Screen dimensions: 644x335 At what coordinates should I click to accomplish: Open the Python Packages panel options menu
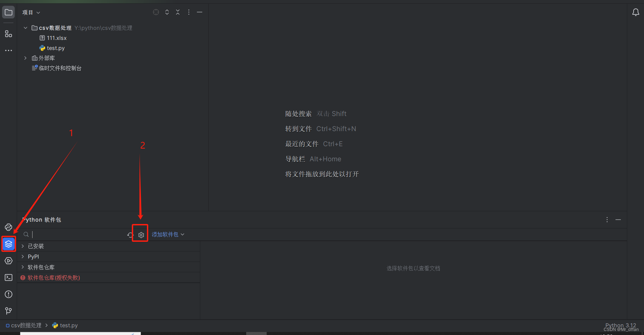(x=607, y=220)
